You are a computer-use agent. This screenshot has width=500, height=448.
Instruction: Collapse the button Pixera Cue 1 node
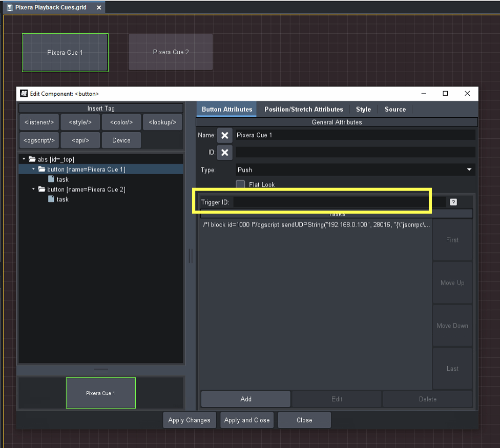point(33,169)
